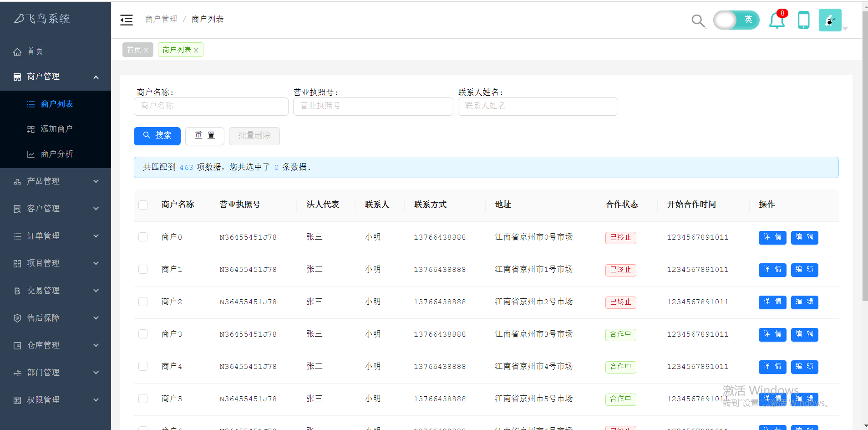Open 添加商户 in the sidebar

[56, 129]
